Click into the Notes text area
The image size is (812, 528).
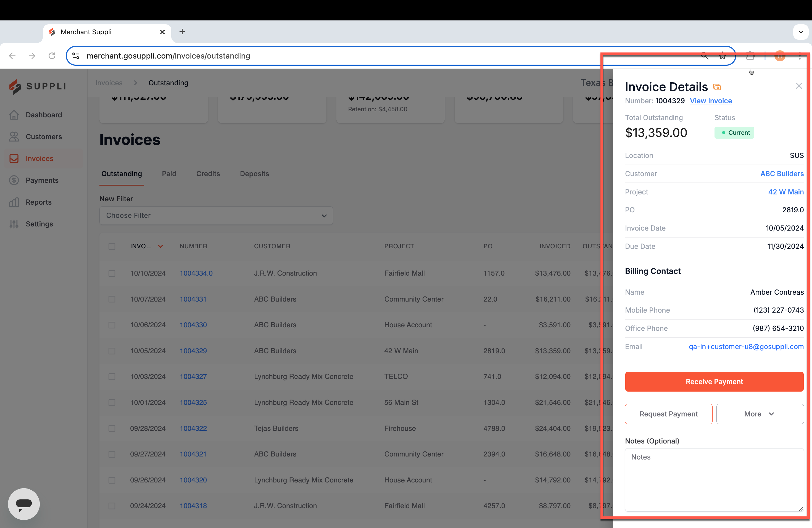[x=714, y=480]
